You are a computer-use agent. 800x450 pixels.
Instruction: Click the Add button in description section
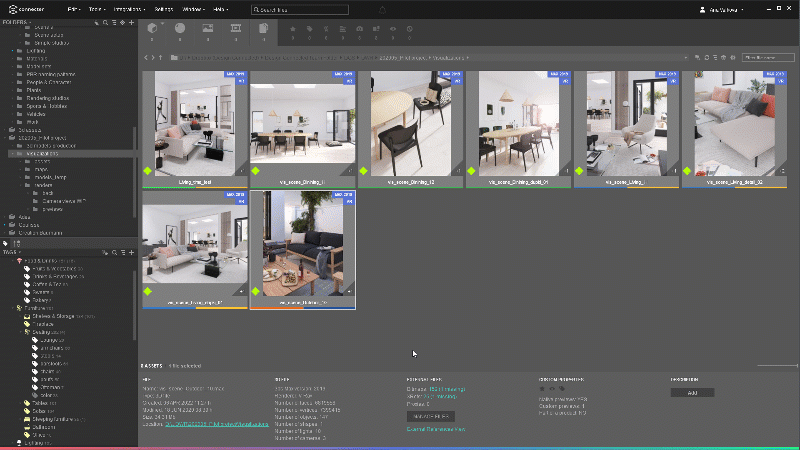coord(692,393)
